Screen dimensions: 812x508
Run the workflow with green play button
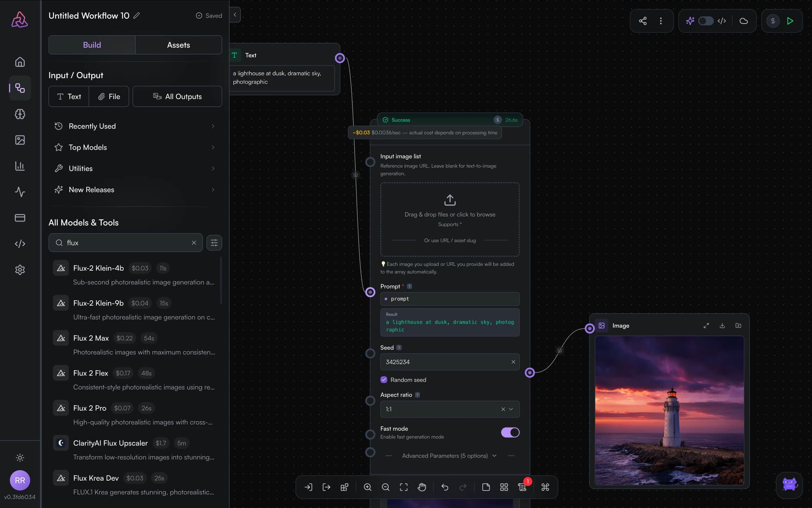790,21
